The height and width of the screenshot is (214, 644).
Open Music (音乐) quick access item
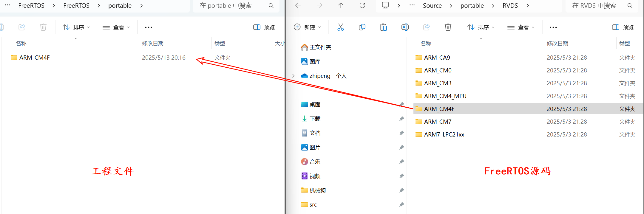pyautogui.click(x=315, y=162)
